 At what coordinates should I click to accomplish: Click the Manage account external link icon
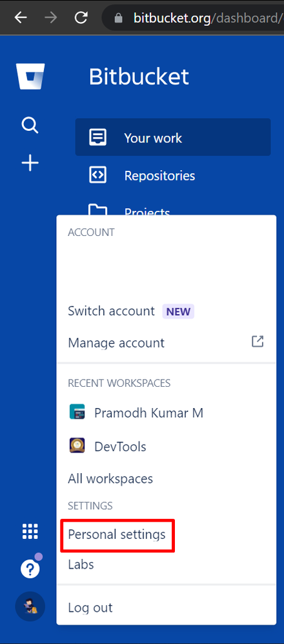click(x=258, y=341)
